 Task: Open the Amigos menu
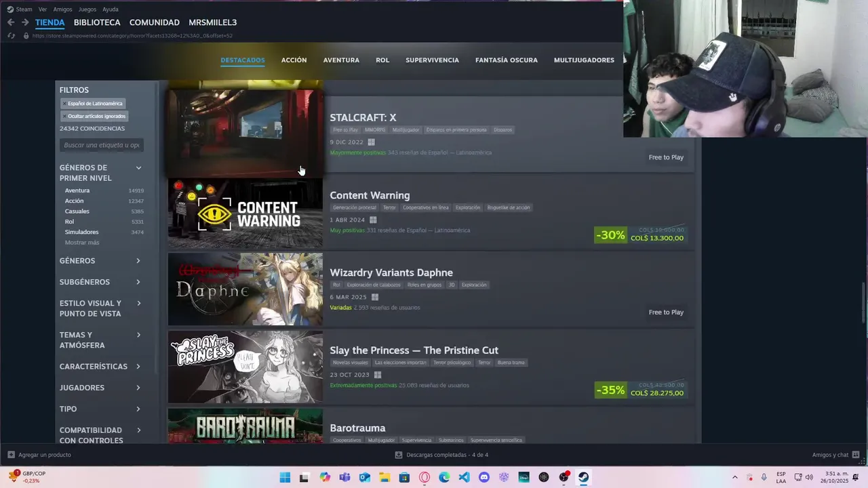point(62,9)
